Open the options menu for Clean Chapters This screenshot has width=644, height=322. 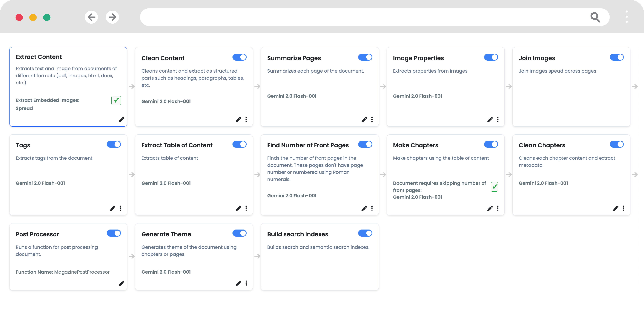click(624, 208)
